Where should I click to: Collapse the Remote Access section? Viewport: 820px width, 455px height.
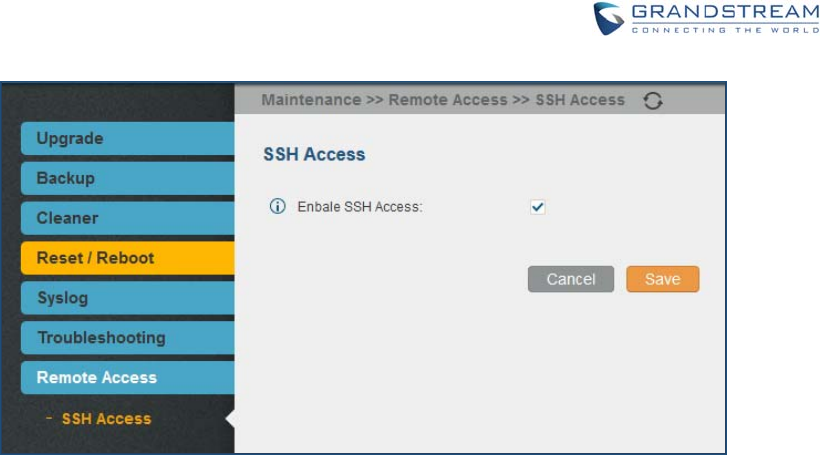point(128,378)
